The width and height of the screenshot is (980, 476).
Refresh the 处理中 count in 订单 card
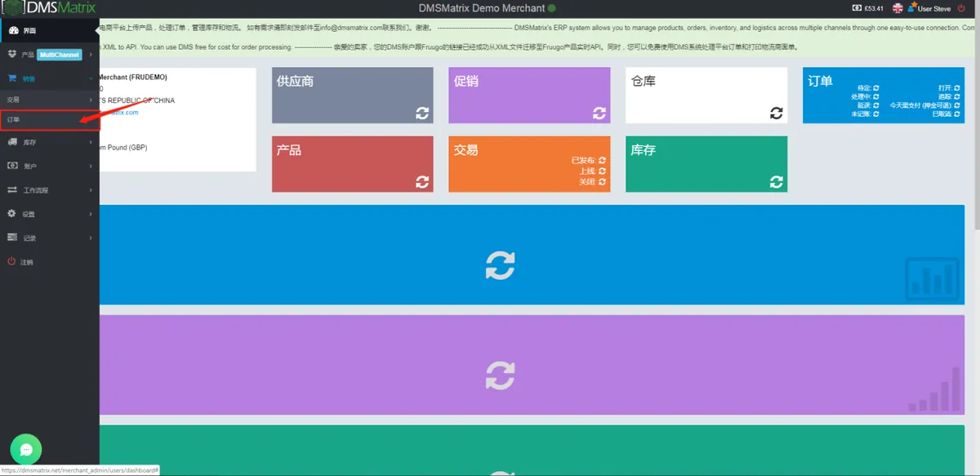[876, 96]
